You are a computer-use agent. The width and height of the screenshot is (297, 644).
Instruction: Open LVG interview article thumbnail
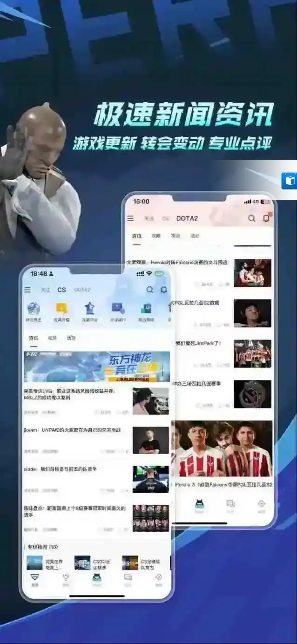[x=151, y=401]
